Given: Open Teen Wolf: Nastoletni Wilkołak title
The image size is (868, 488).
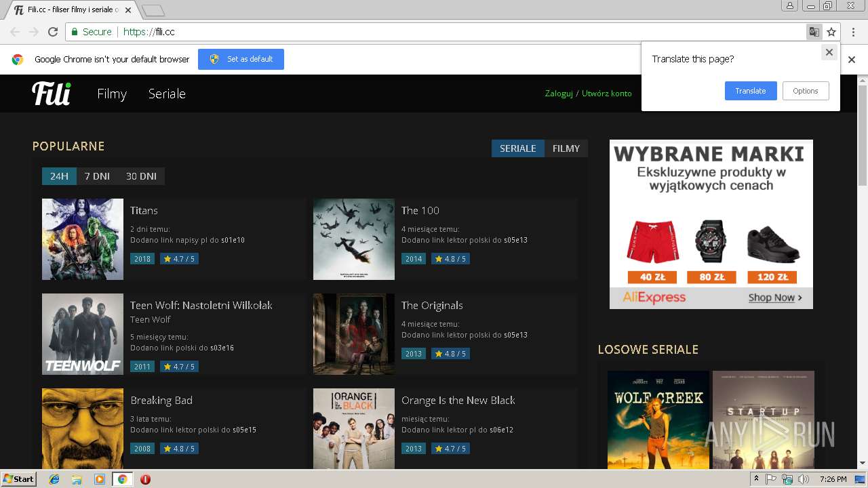Looking at the screenshot, I should (x=201, y=305).
